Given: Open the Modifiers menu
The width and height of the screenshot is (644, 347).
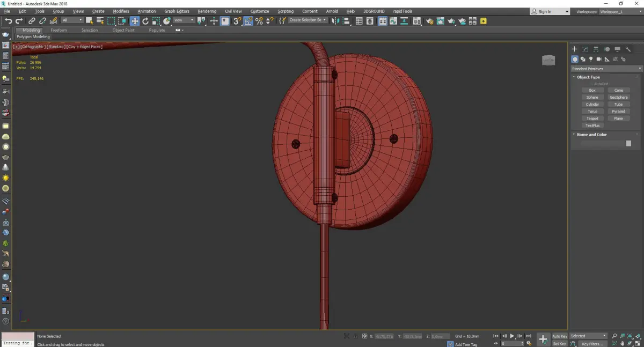Looking at the screenshot, I should tap(121, 11).
